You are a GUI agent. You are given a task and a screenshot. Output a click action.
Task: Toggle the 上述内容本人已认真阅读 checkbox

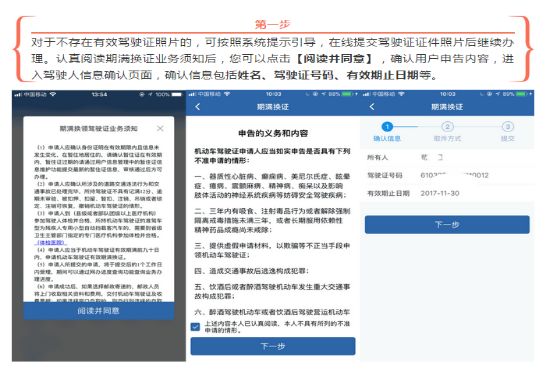coord(195,327)
